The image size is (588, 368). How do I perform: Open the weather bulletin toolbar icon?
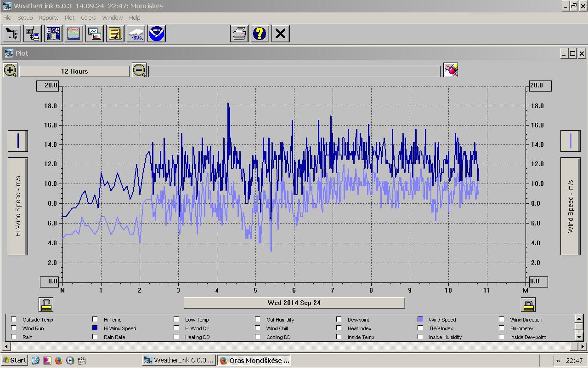54,34
